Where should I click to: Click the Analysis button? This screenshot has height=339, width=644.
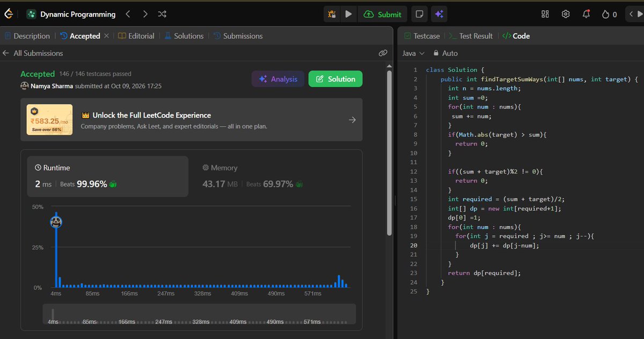[278, 79]
